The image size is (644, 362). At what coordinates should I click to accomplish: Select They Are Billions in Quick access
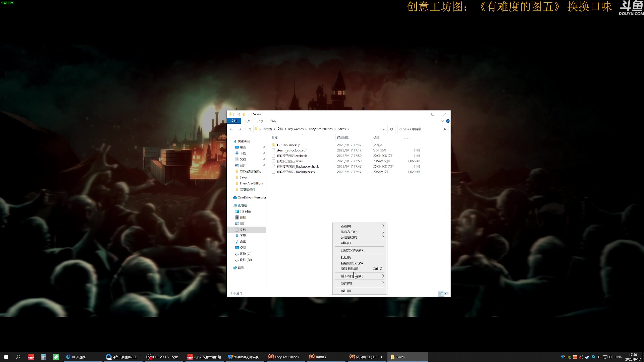[x=251, y=183]
